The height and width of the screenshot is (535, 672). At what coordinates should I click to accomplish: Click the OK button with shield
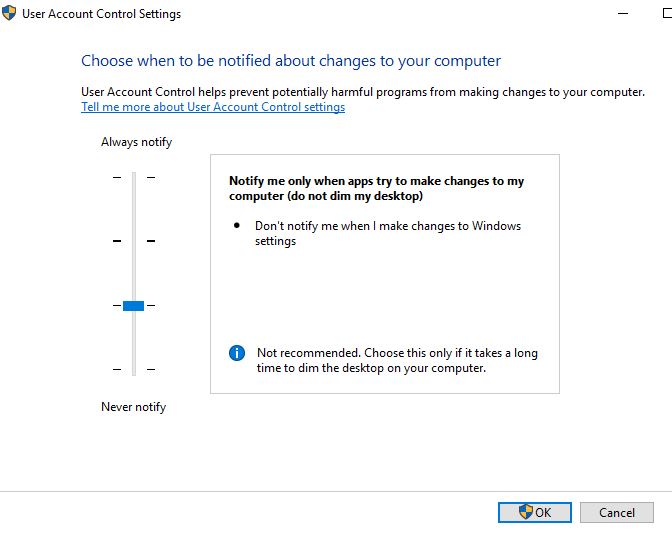point(534,512)
